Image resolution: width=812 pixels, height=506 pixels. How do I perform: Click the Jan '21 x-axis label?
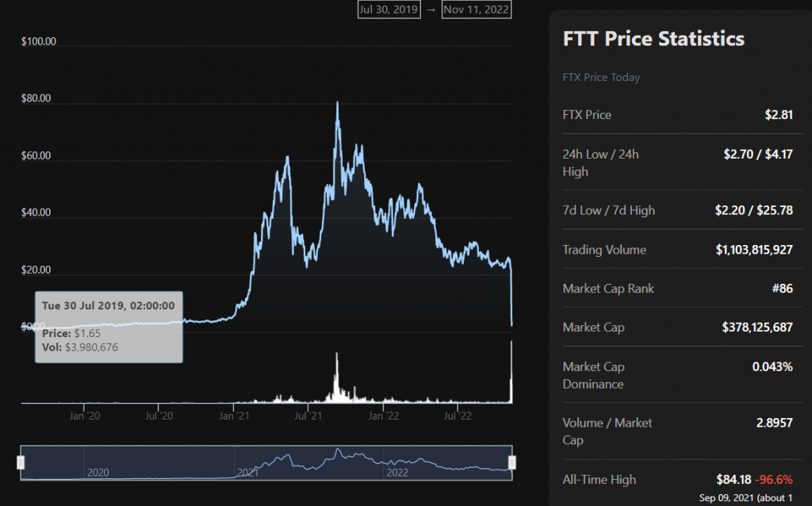point(233,415)
